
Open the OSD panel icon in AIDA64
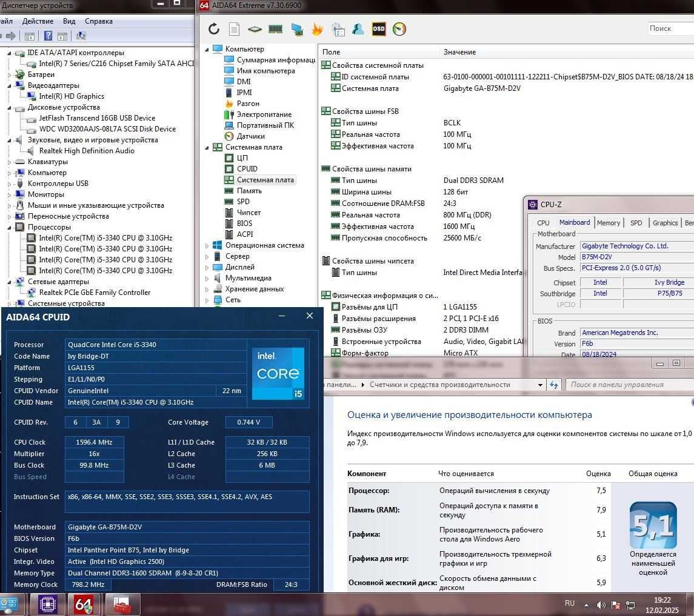(378, 29)
